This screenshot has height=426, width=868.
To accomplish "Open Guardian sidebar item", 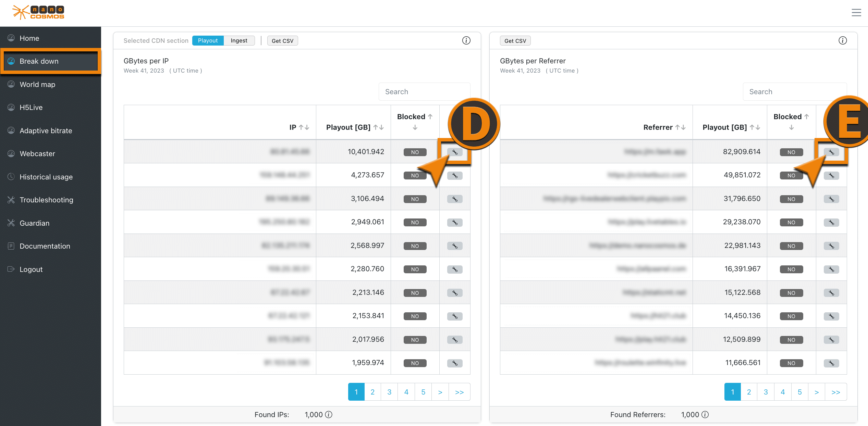I will click(34, 223).
